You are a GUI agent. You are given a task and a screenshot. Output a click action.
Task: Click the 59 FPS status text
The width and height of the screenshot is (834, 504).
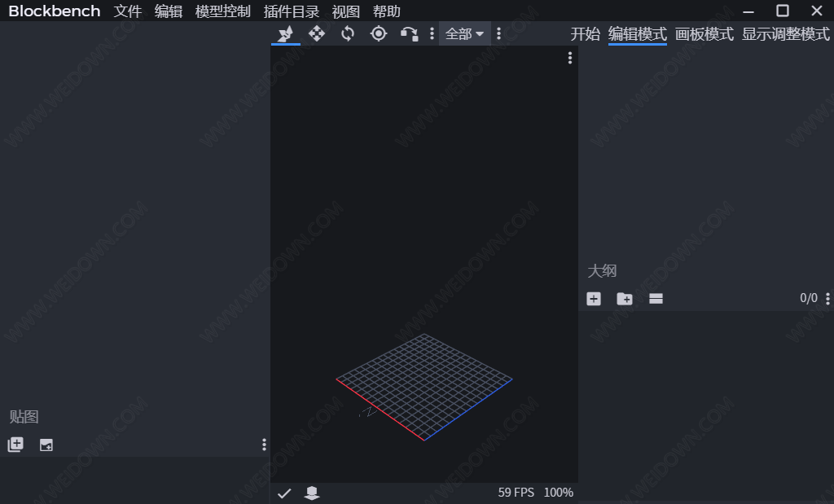pyautogui.click(x=516, y=493)
